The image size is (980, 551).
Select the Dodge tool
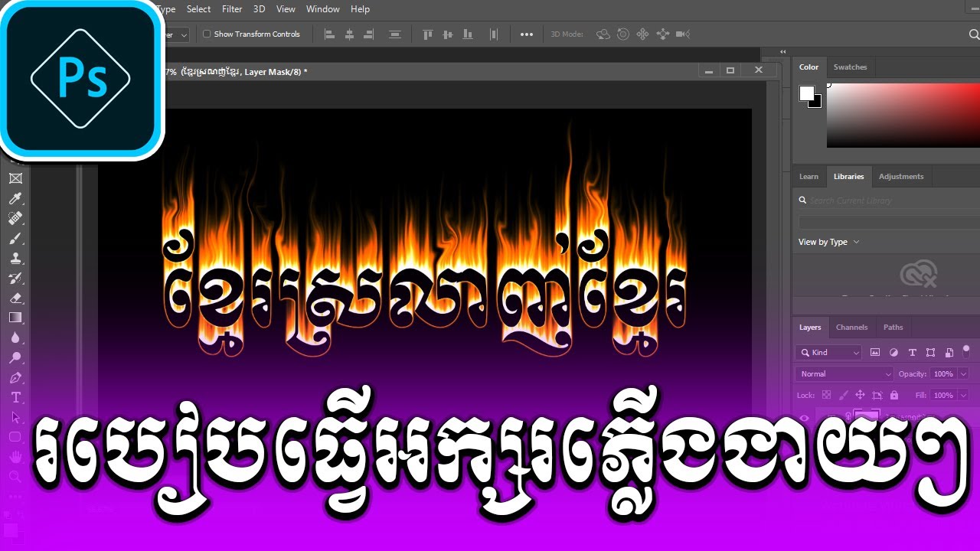15,357
